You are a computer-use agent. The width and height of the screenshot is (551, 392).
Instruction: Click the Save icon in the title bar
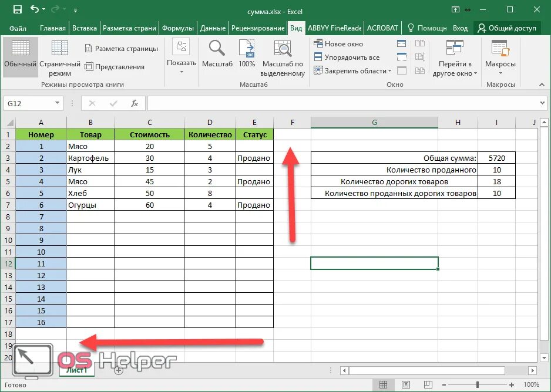click(18, 9)
